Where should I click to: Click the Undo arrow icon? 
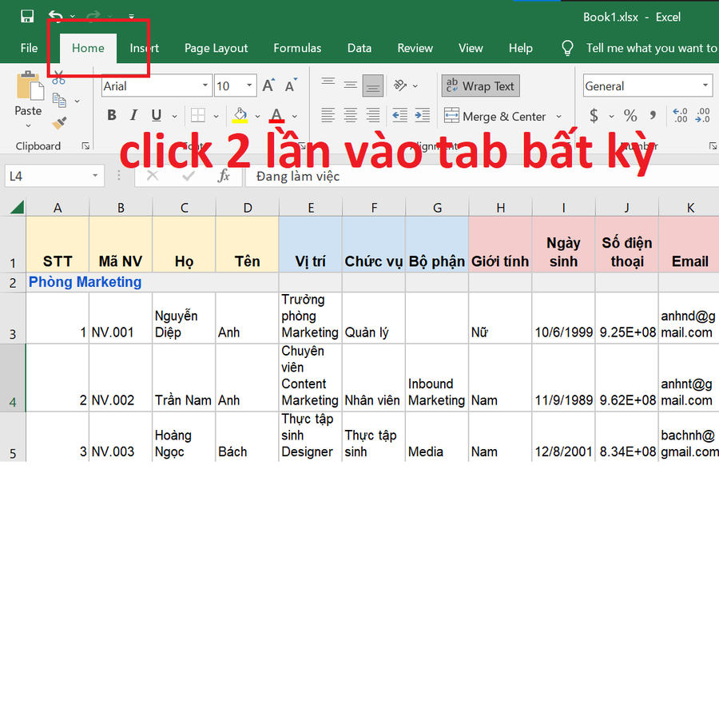click(x=56, y=17)
